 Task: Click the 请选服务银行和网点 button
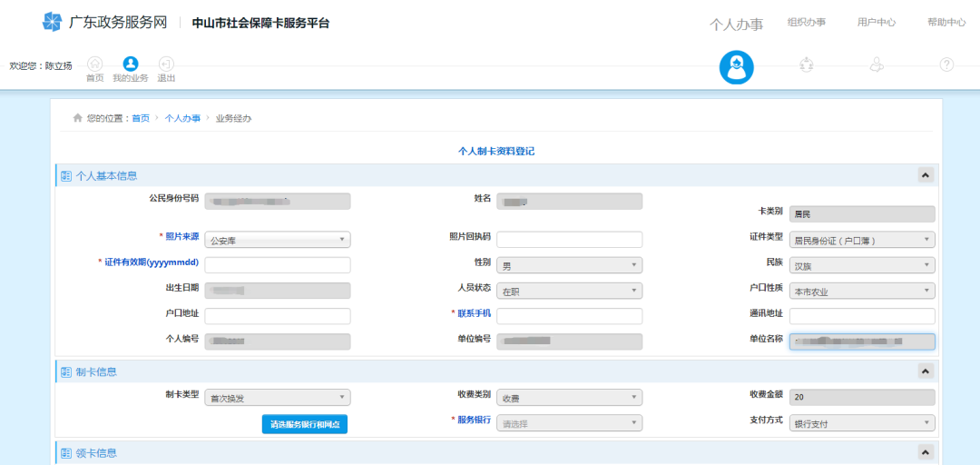coord(305,424)
